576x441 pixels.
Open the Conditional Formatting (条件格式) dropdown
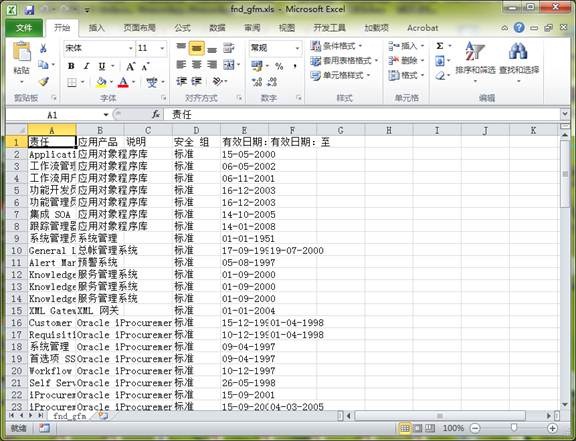[336, 46]
